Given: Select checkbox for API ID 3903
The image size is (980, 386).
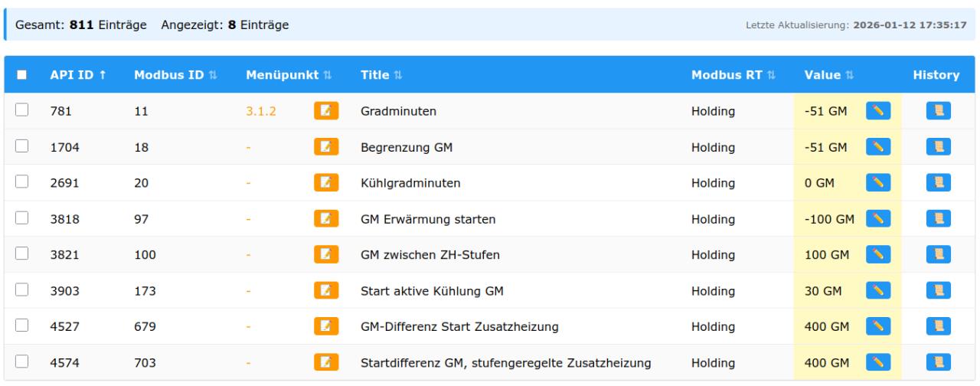Looking at the screenshot, I should click(x=22, y=291).
